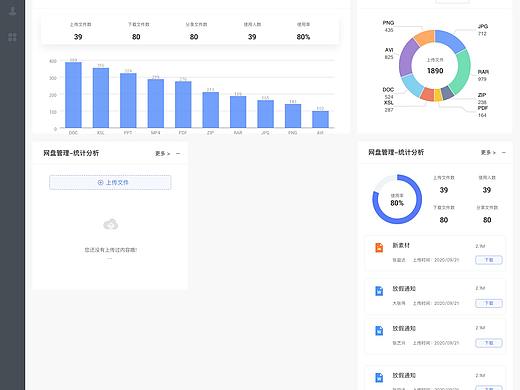Click the AVI 825 donut legend label

[x=389, y=53]
